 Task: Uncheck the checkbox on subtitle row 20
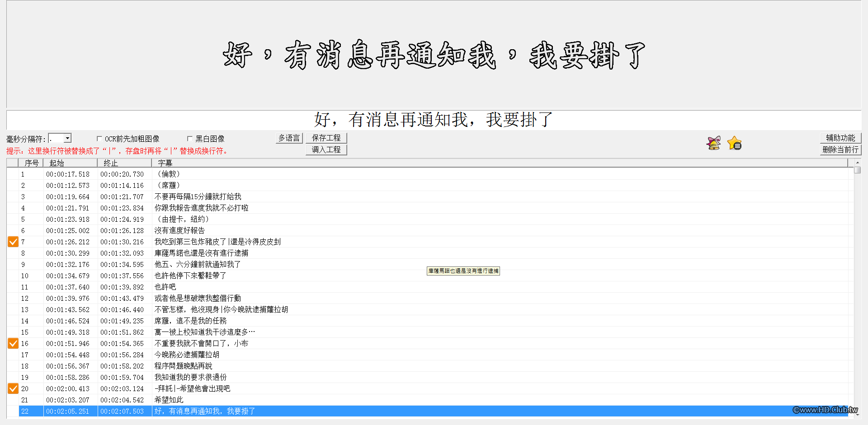(x=13, y=388)
